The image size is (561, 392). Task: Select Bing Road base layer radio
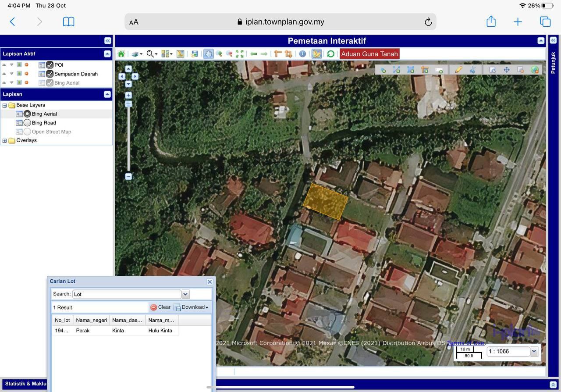click(27, 123)
